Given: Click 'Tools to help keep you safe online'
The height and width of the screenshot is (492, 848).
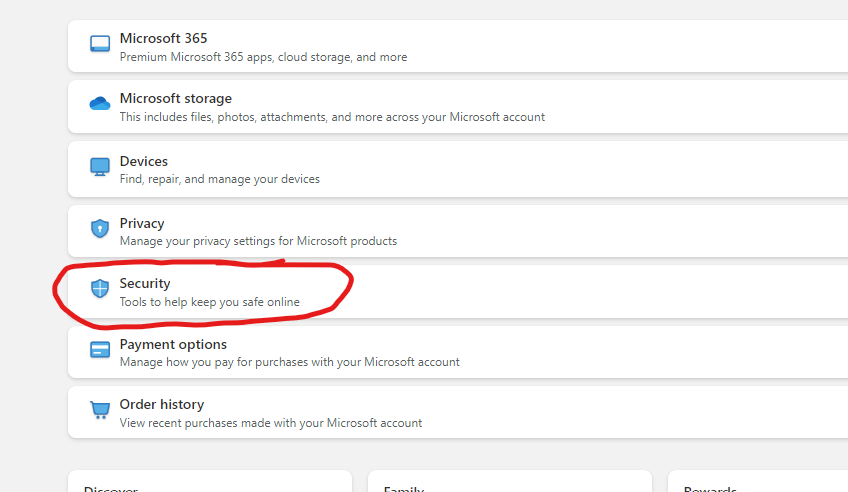Looking at the screenshot, I should point(210,302).
